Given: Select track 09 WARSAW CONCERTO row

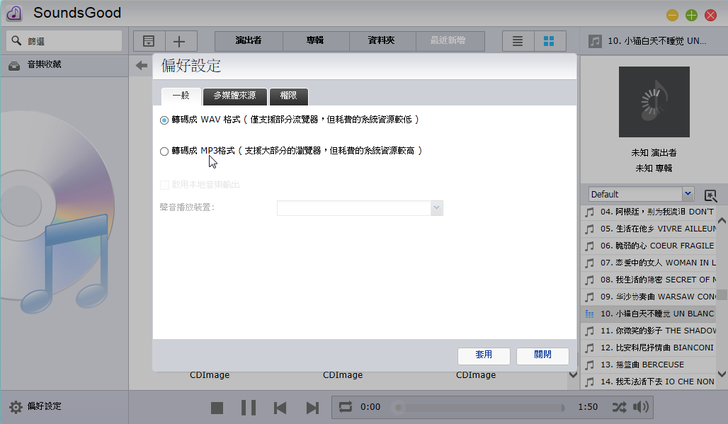Looking at the screenshot, I should point(649,297).
